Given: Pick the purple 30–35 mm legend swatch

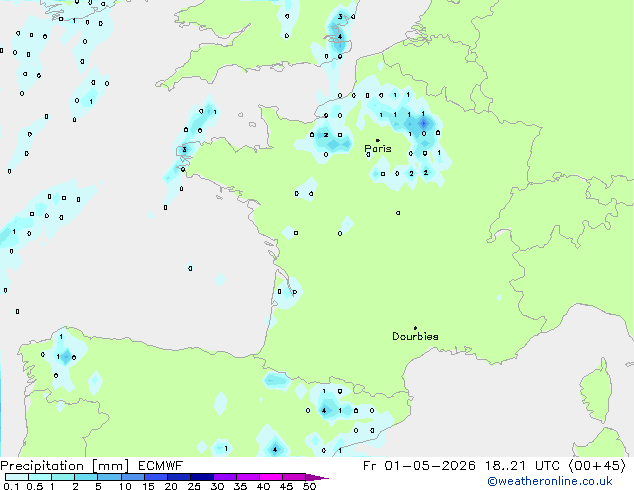Looking at the screenshot, I should pyautogui.click(x=225, y=477).
